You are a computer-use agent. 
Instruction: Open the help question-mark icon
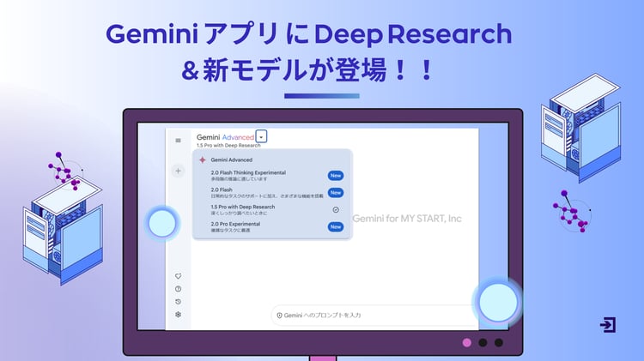[179, 289]
